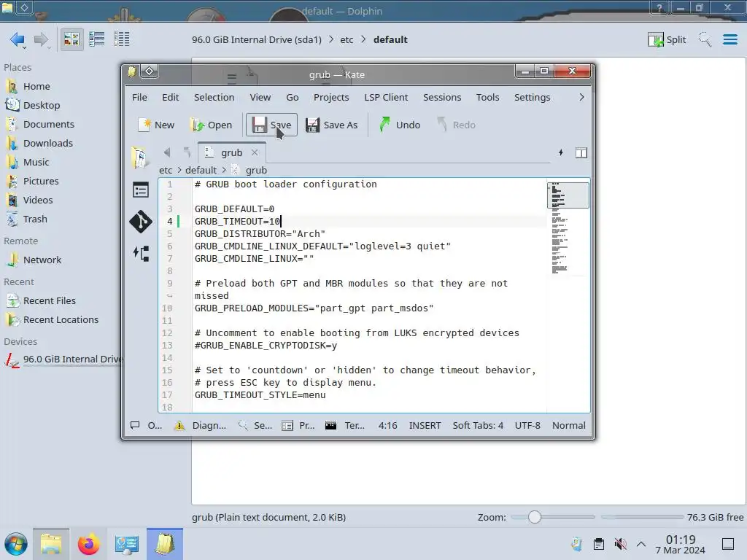Open Dolphin's search magnifier icon

click(x=705, y=39)
